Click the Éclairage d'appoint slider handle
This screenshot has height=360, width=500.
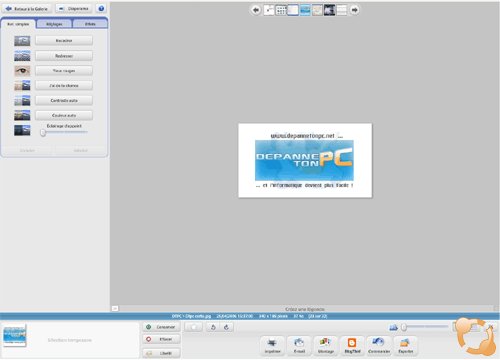(x=43, y=133)
